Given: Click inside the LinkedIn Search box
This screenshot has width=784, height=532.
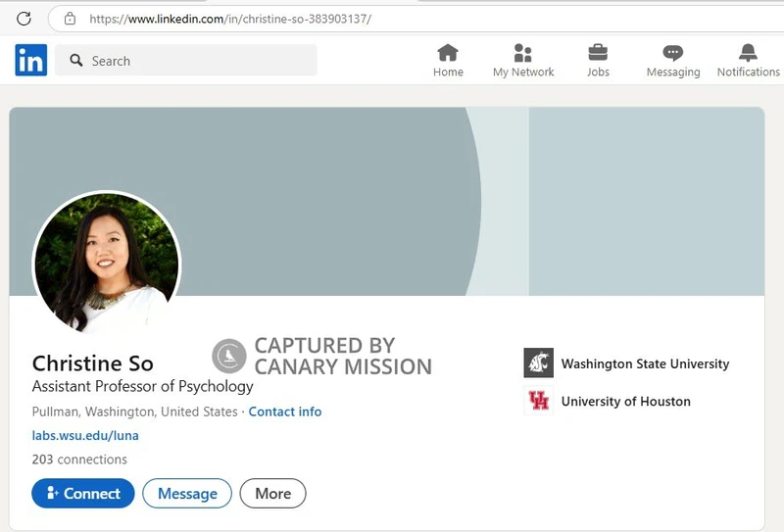Looking at the screenshot, I should [186, 60].
